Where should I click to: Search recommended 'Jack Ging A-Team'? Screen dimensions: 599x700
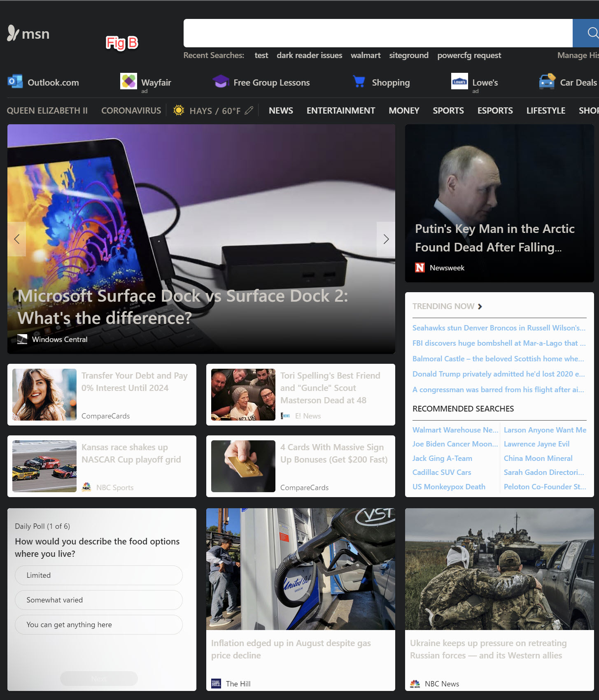click(442, 458)
